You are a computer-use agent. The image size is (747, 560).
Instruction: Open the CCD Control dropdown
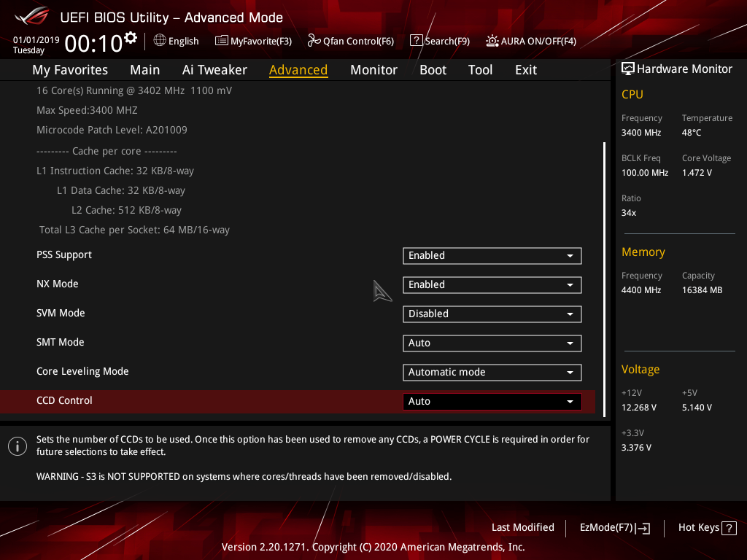tap(492, 402)
